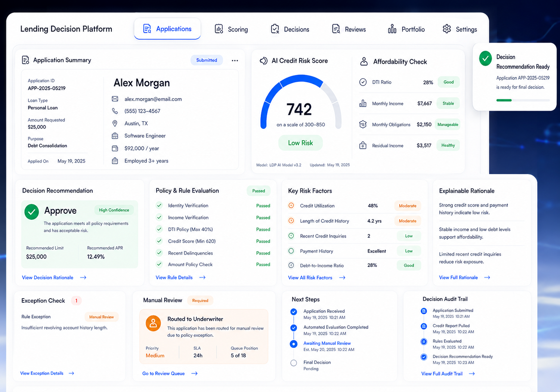This screenshot has height=392, width=560.
Task: Click the briefcase icon beside Software Engineer
Action: tap(115, 136)
